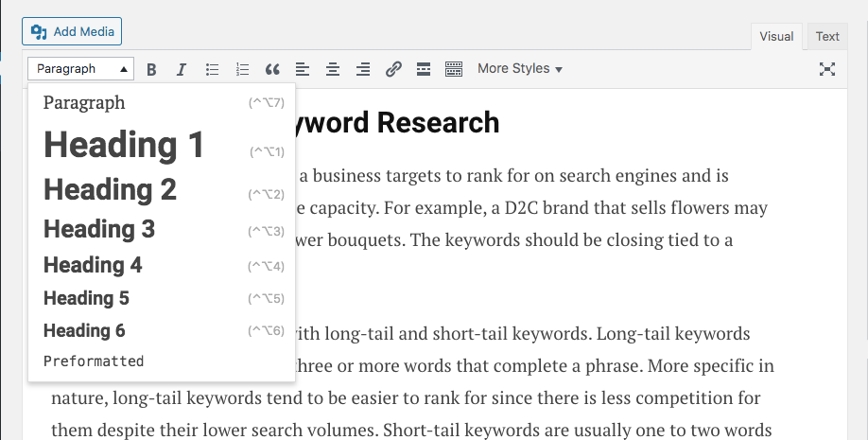Toggle Italic formatting
Screen dimensions: 868x440
click(181, 69)
